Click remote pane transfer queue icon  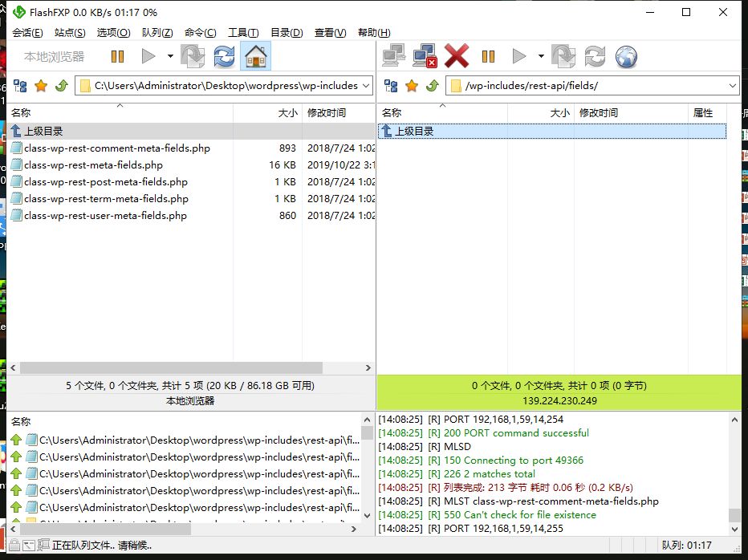[x=563, y=56]
